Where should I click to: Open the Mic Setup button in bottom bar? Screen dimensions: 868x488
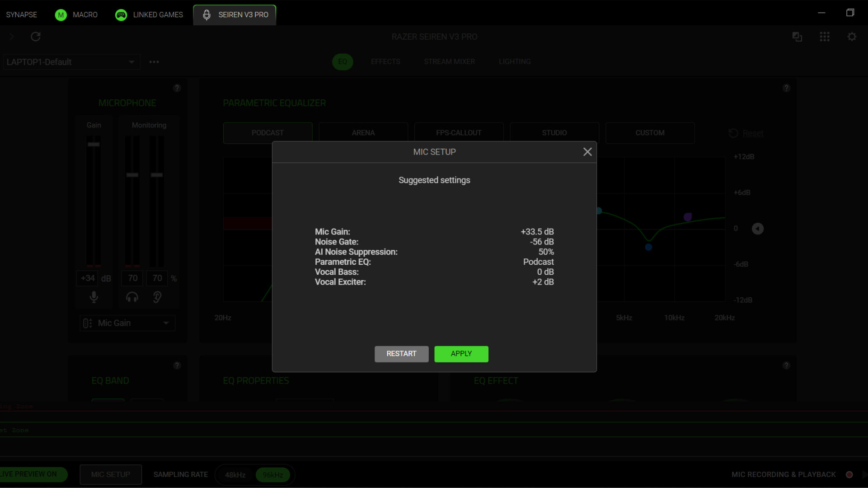tap(111, 474)
